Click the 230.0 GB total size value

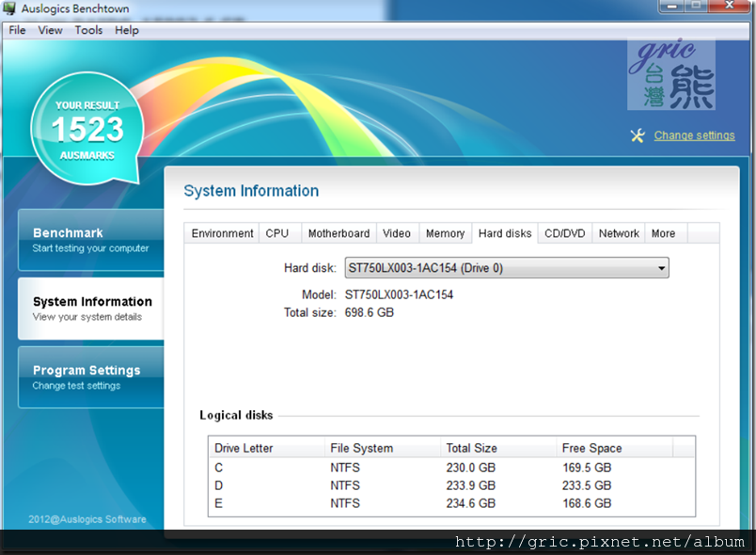470,468
